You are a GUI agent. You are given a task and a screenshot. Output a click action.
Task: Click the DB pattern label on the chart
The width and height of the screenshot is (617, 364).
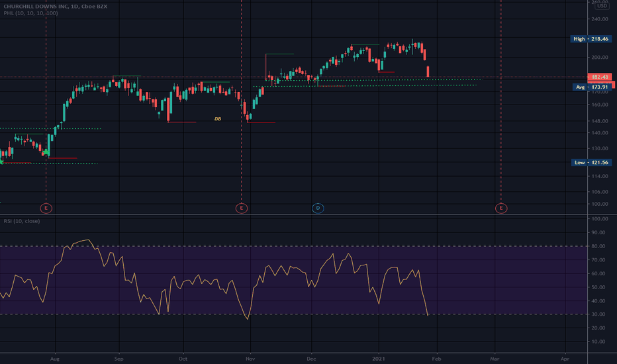tap(218, 119)
